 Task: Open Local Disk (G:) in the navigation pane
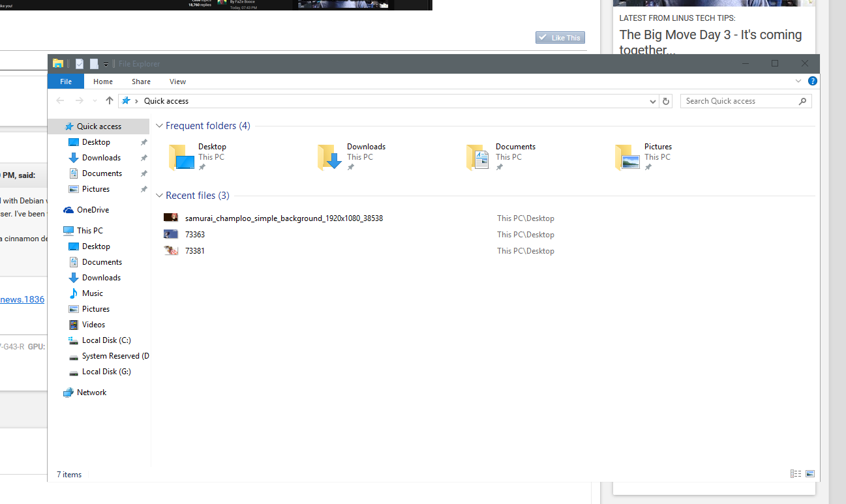point(106,372)
